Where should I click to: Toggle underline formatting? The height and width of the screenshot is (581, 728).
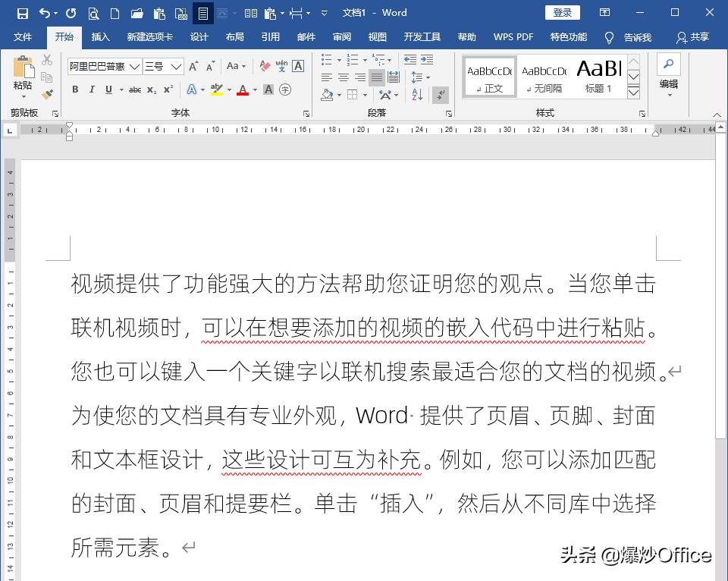tap(108, 90)
